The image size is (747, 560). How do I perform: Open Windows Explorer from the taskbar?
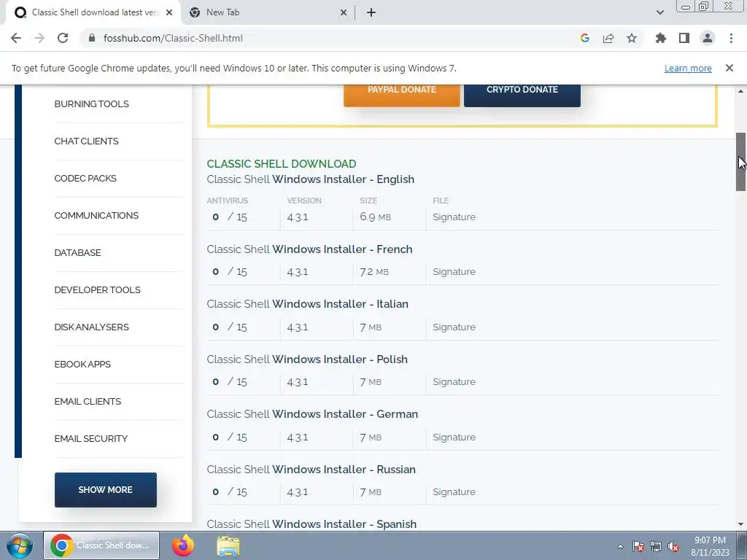228,545
